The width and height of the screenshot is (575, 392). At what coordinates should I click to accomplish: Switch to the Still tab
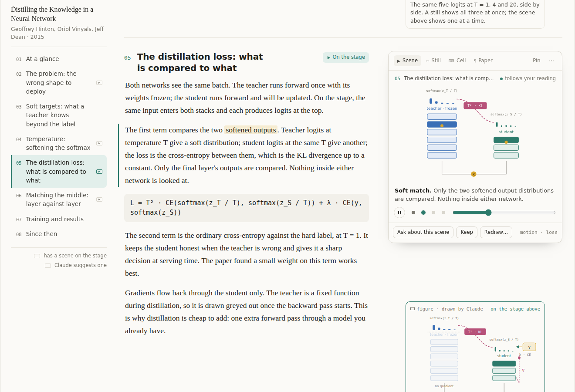[x=433, y=61]
